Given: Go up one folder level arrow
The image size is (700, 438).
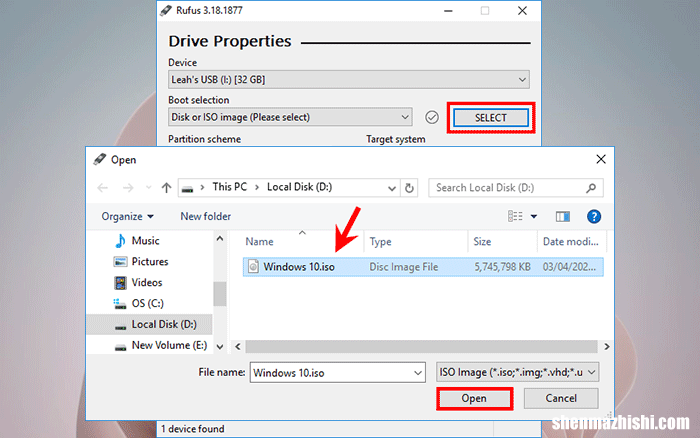Looking at the screenshot, I should tap(167, 188).
